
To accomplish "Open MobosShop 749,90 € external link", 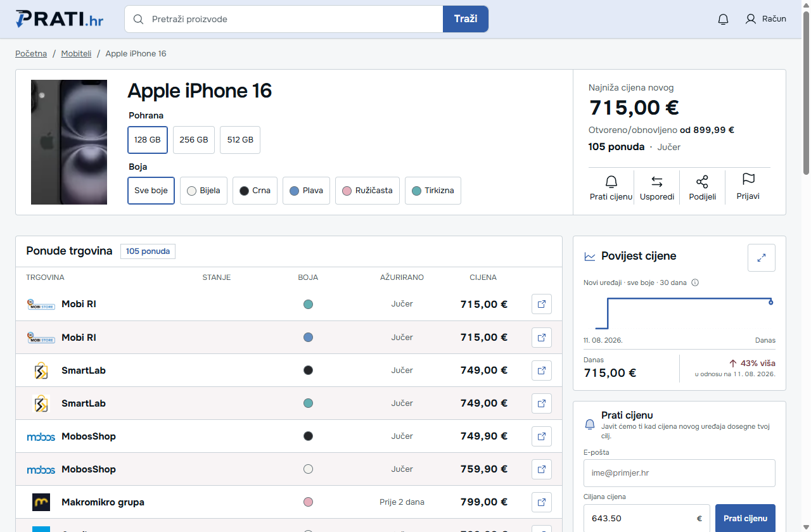I will click(x=542, y=436).
